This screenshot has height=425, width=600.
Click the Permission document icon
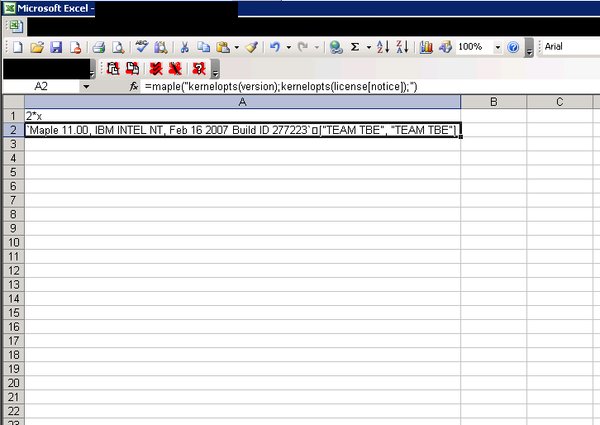pos(75,47)
